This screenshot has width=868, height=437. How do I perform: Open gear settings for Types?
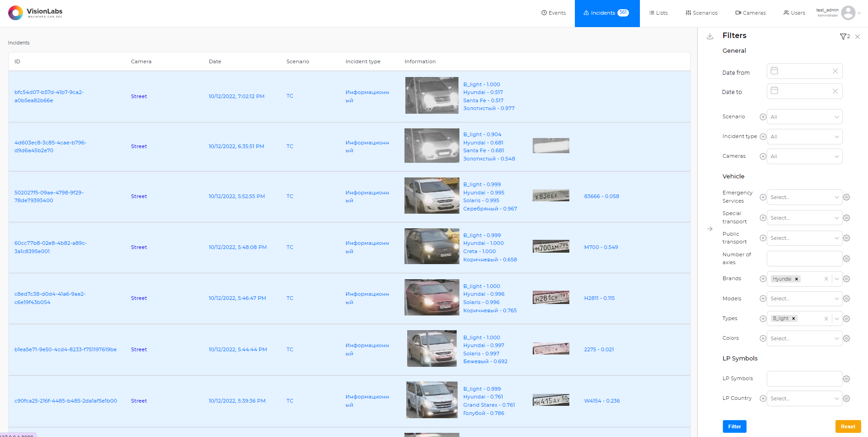point(846,319)
